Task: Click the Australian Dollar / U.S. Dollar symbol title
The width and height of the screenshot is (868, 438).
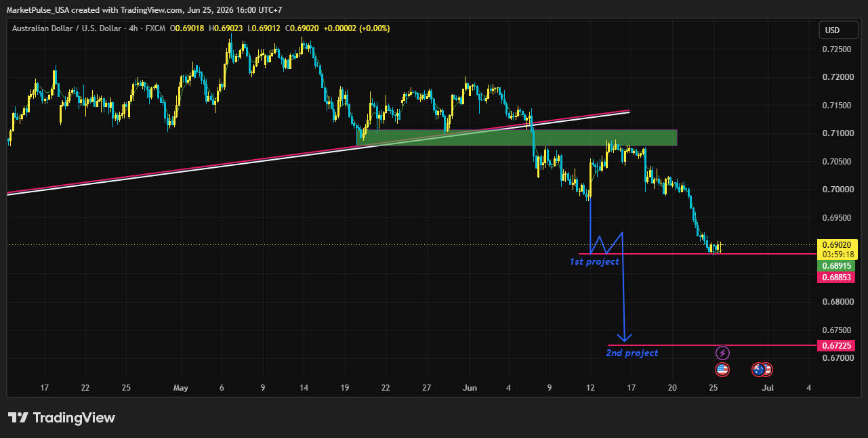Action: tap(66, 28)
